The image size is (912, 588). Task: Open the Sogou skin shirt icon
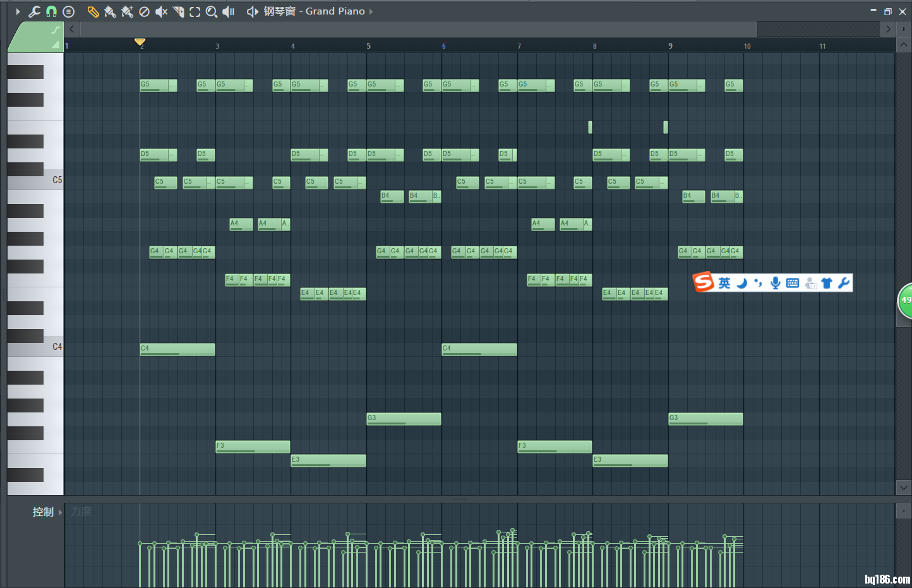(827, 283)
